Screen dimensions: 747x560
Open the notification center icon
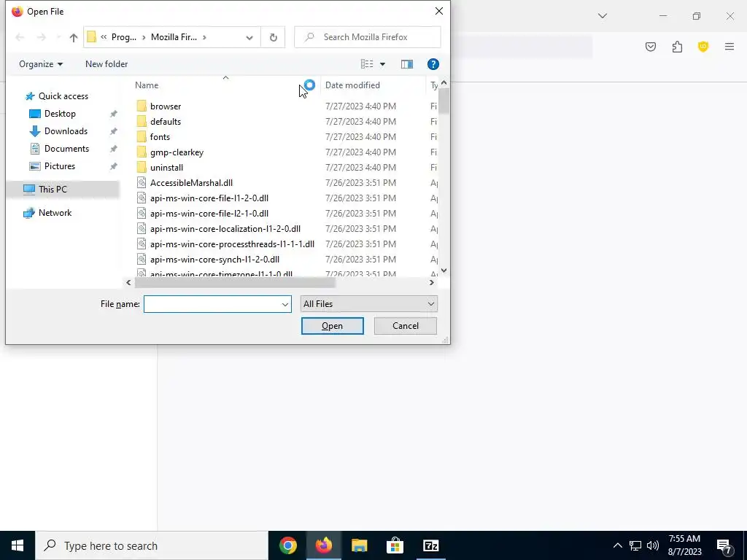point(724,546)
